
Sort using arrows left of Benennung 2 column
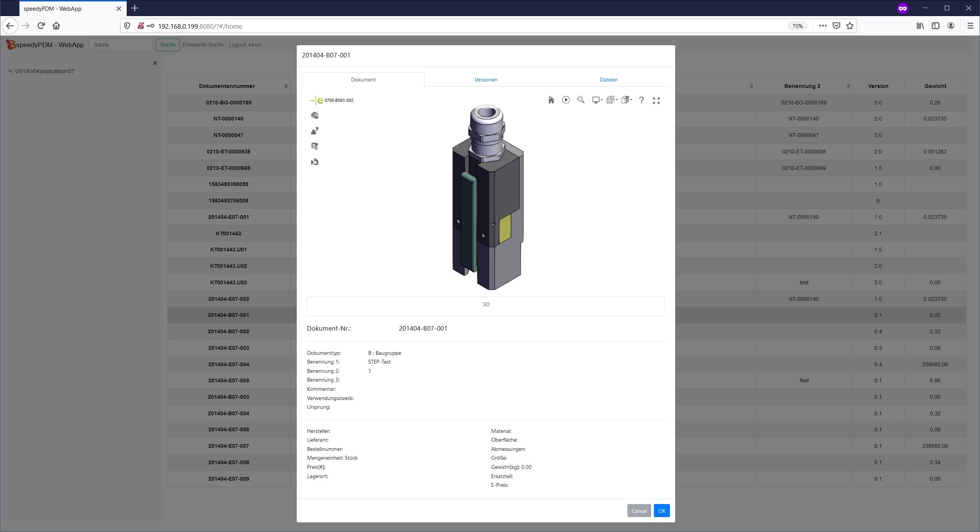[x=751, y=86]
